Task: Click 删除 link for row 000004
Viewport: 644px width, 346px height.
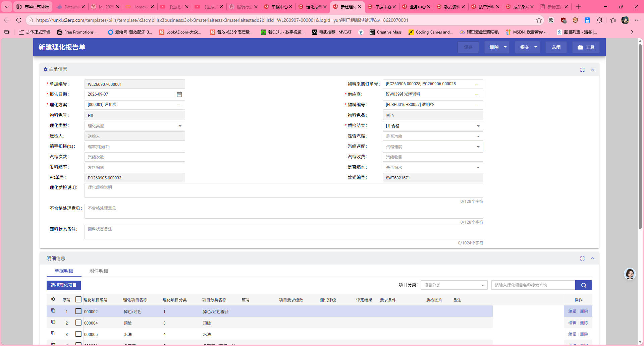Action: point(584,323)
